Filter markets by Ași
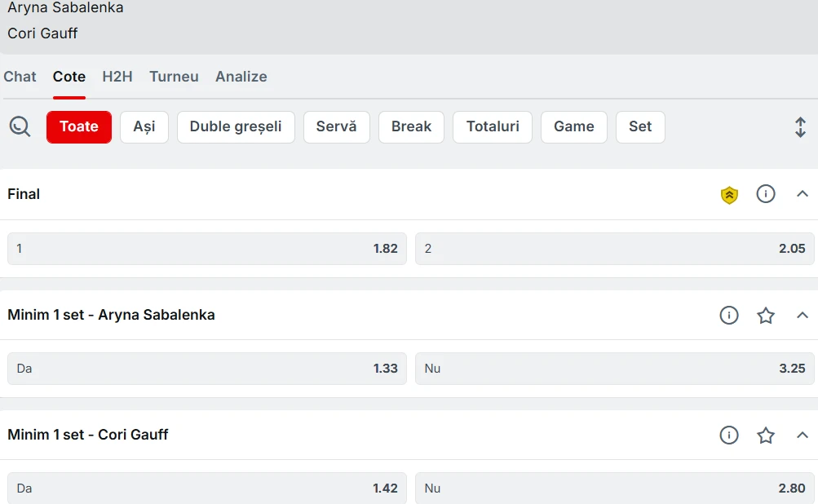Image resolution: width=818 pixels, height=504 pixels. point(144,126)
